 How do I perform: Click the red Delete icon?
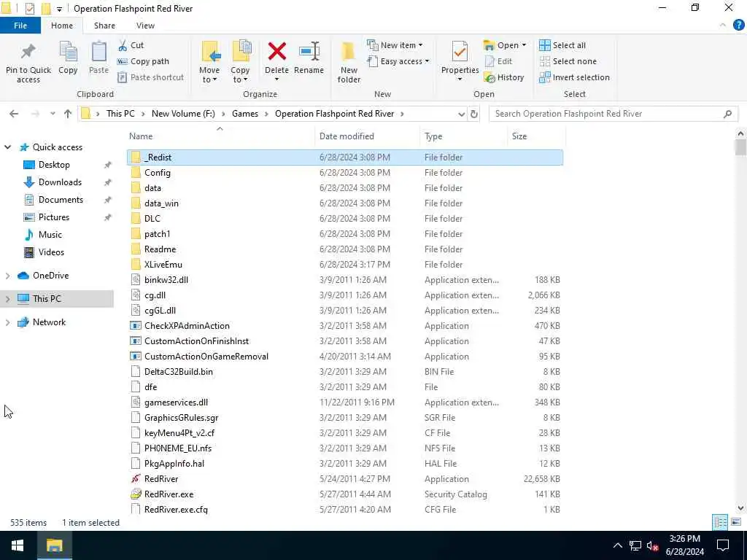[x=276, y=52]
